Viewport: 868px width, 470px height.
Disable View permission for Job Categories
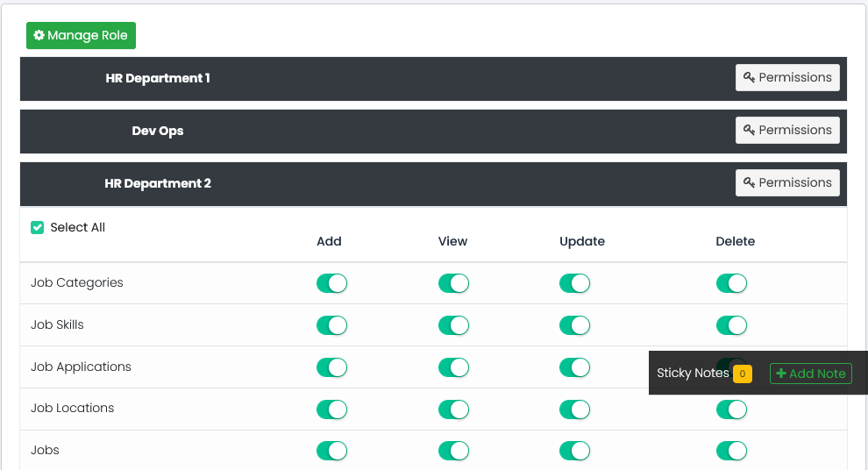click(453, 283)
